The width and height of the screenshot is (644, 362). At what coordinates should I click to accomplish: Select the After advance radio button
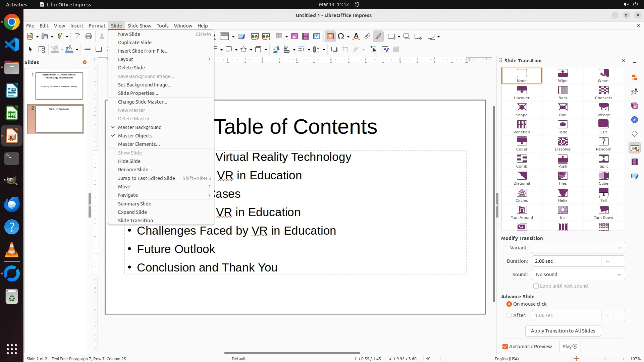click(x=509, y=315)
